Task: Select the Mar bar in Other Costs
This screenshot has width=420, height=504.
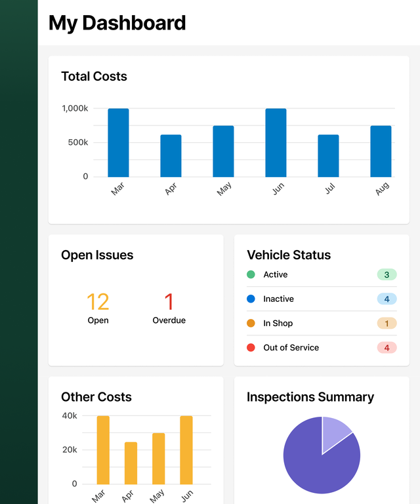Action: click(103, 450)
